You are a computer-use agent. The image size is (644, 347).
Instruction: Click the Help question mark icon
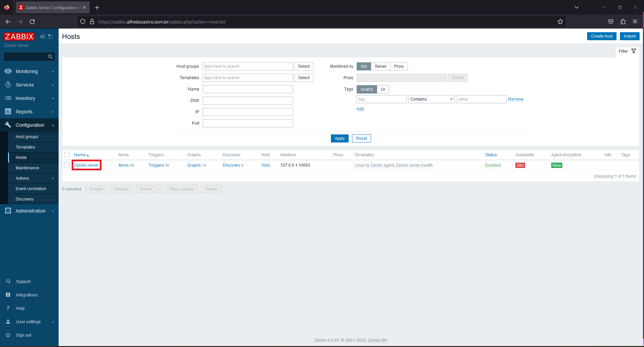point(8,308)
